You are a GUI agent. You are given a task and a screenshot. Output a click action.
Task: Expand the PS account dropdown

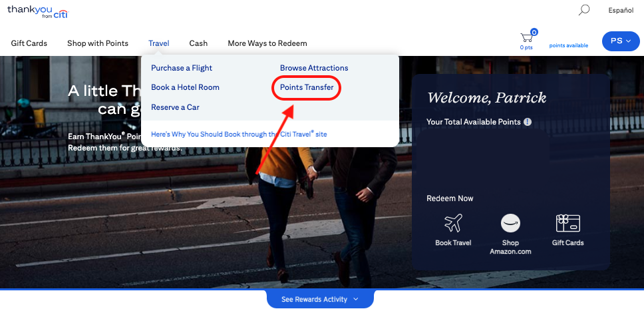(x=621, y=41)
